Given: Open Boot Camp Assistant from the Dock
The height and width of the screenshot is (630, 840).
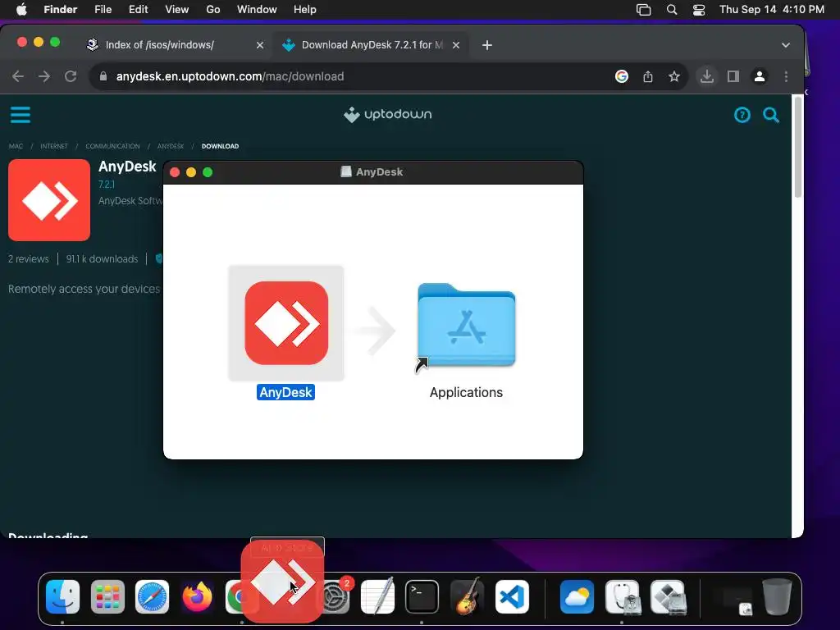Looking at the screenshot, I should [668, 597].
